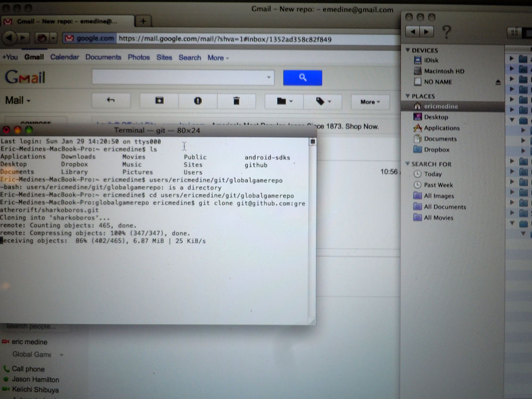
Task: Open Search in the Google bar
Action: (x=190, y=57)
